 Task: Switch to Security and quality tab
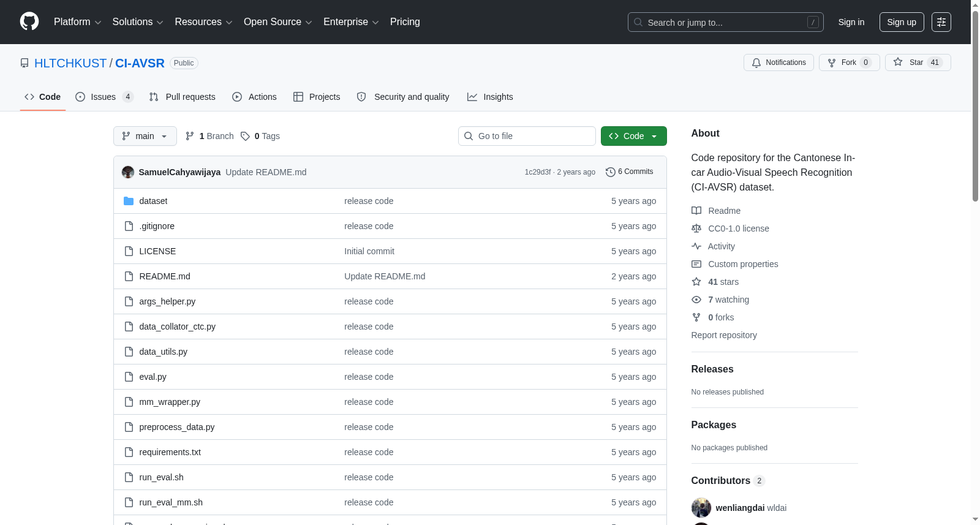403,97
